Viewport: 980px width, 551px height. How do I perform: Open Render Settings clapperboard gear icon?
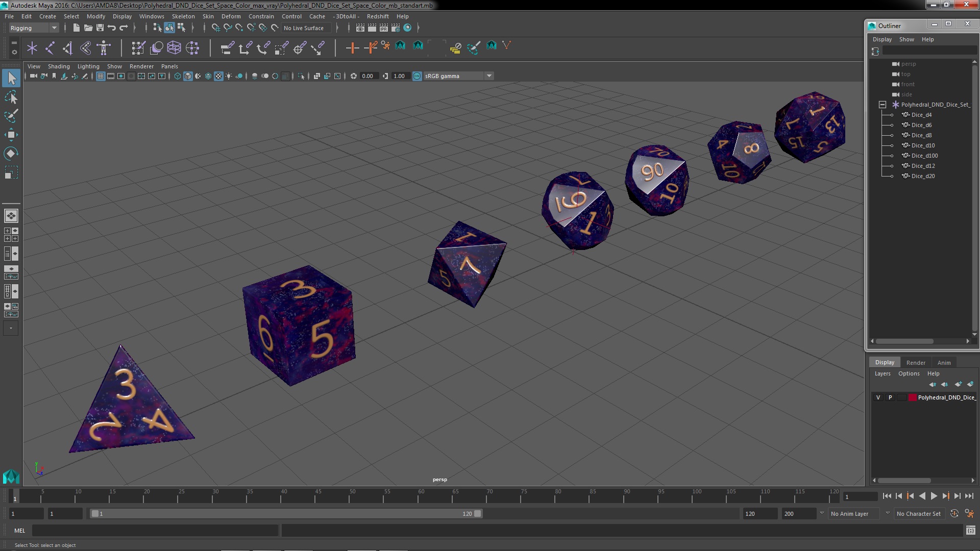[396, 28]
